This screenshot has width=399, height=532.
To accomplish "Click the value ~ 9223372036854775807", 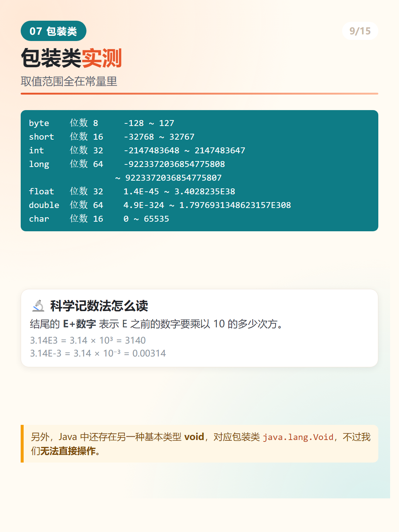I will click(168, 178).
